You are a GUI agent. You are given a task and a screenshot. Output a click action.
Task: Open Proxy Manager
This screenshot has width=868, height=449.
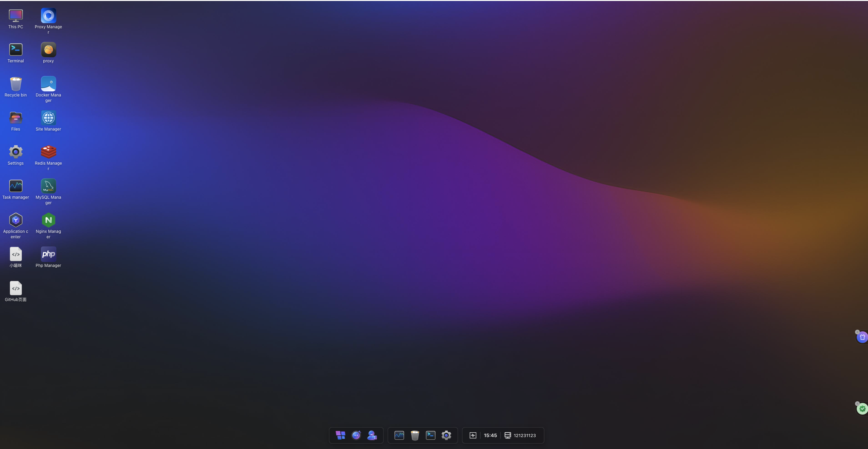pyautogui.click(x=48, y=15)
